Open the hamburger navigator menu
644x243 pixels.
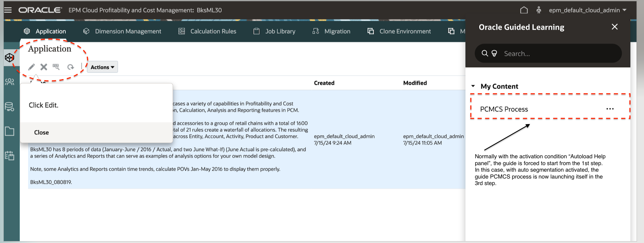(x=8, y=10)
